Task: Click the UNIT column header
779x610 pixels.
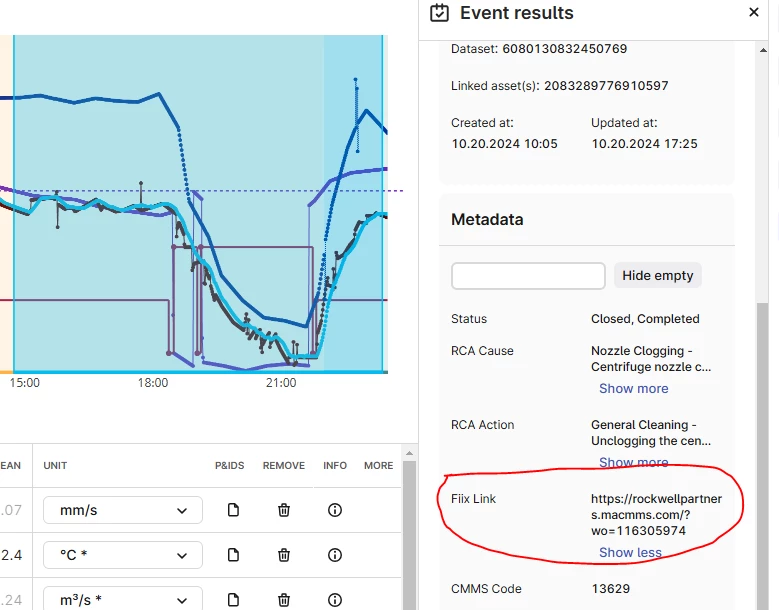Action: (x=55, y=465)
